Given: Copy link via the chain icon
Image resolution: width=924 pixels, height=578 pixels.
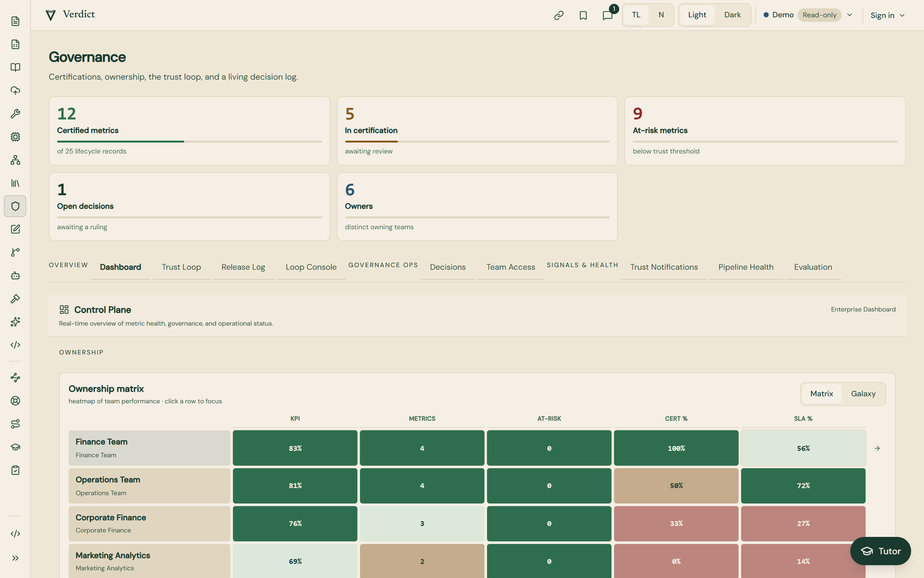Looking at the screenshot, I should 559,15.
